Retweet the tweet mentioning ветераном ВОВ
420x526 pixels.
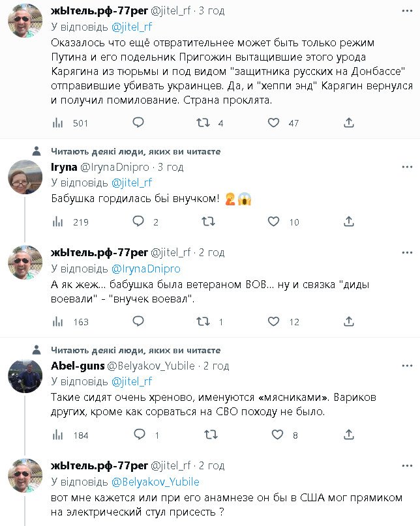pyautogui.click(x=204, y=321)
